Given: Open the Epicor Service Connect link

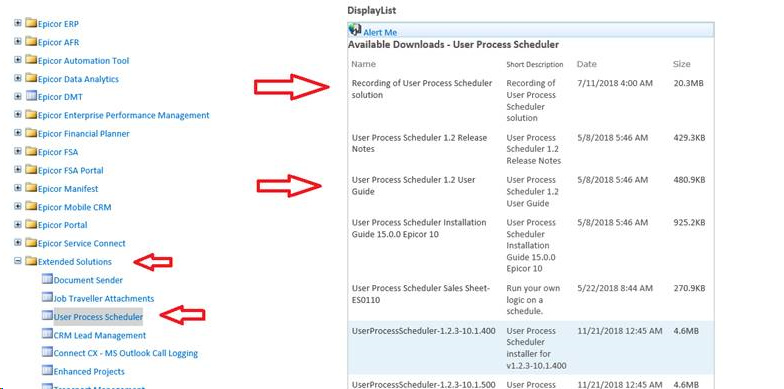Looking at the screenshot, I should 82,244.
